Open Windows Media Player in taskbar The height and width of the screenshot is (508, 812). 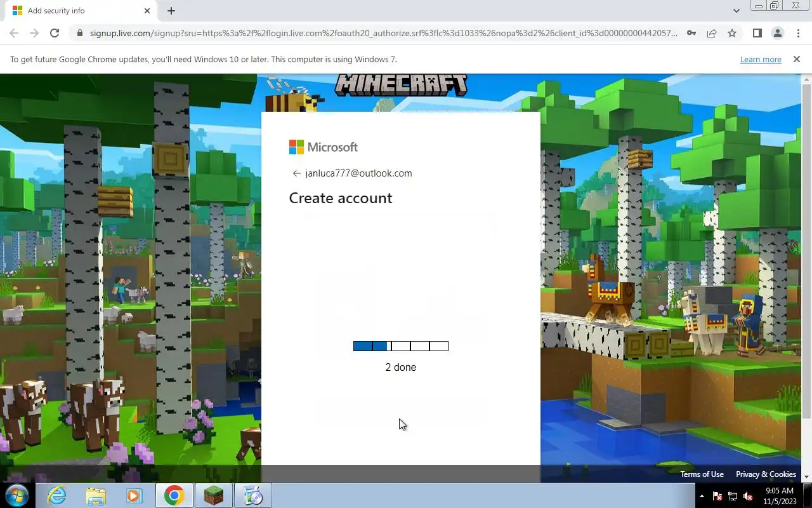click(134, 495)
